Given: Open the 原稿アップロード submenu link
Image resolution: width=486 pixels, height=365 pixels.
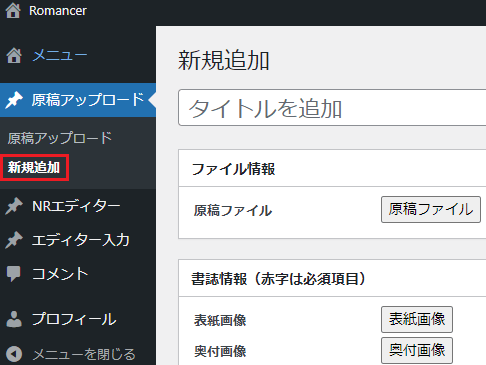Looking at the screenshot, I should point(60,138).
